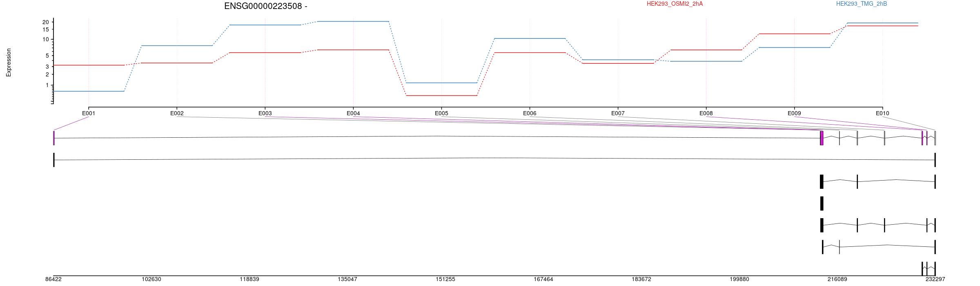Click the thick magenta exon cluster in gene model
The width and height of the screenshot is (980, 286).
pos(822,138)
